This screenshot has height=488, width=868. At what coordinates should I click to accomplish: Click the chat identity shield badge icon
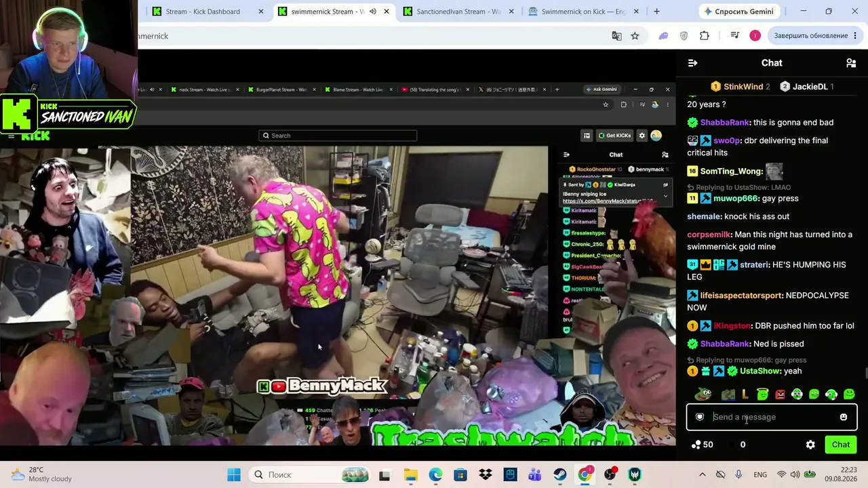700,417
